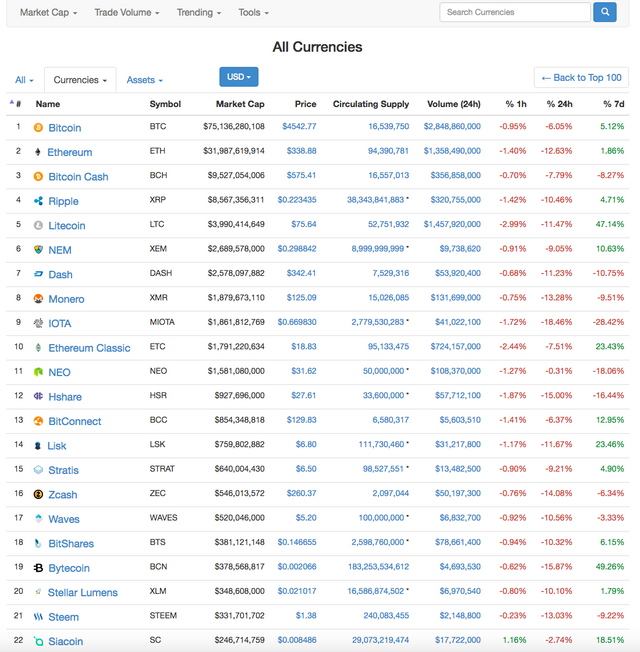
Task: Click Bytecoin supply 183,253,534,612
Action: 378,566
